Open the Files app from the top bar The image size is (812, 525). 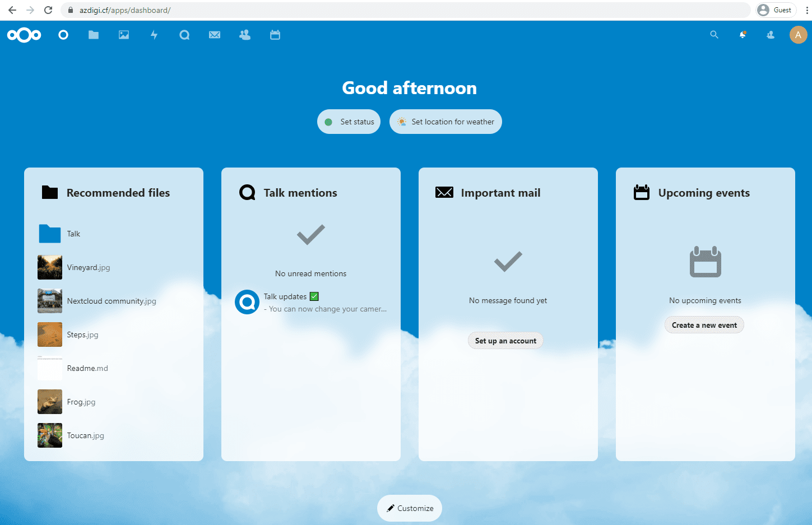point(93,35)
